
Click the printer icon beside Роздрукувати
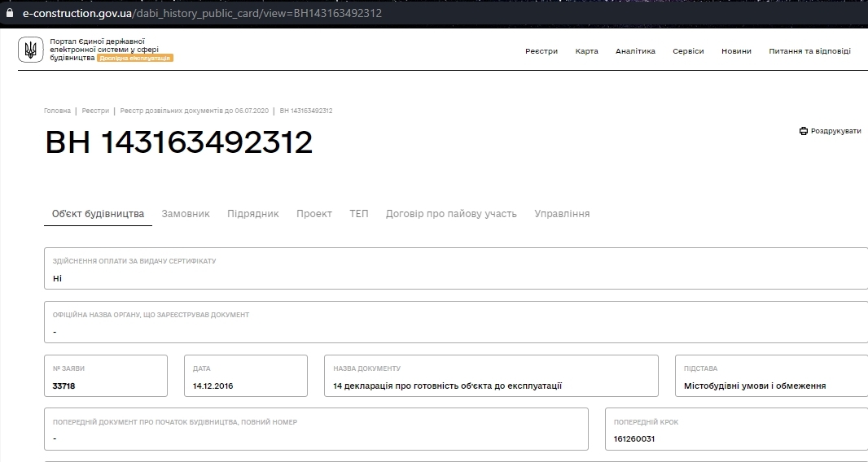click(803, 131)
